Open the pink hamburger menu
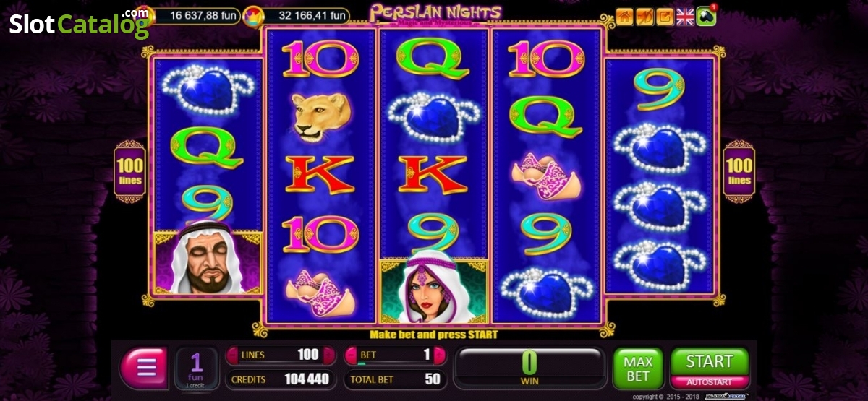This screenshot has height=401, width=868. [145, 368]
